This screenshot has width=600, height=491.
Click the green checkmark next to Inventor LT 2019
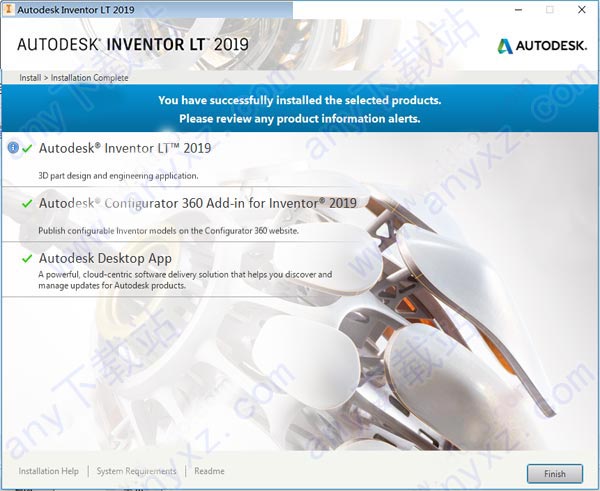pos(27,148)
